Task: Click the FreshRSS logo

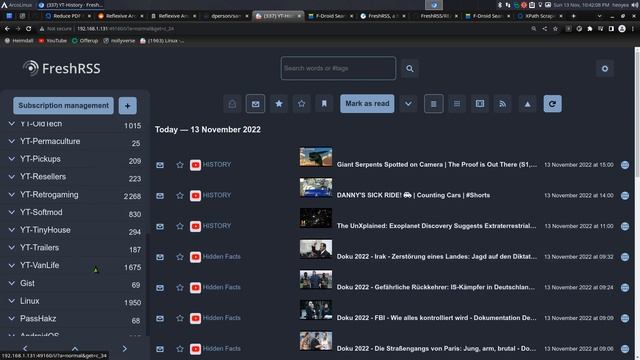Action: [x=62, y=68]
